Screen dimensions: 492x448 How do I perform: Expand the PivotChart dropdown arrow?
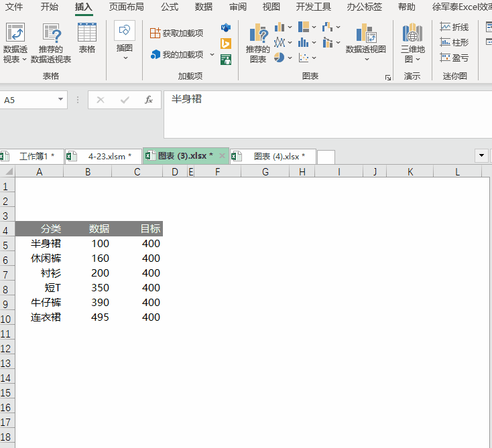pos(367,59)
